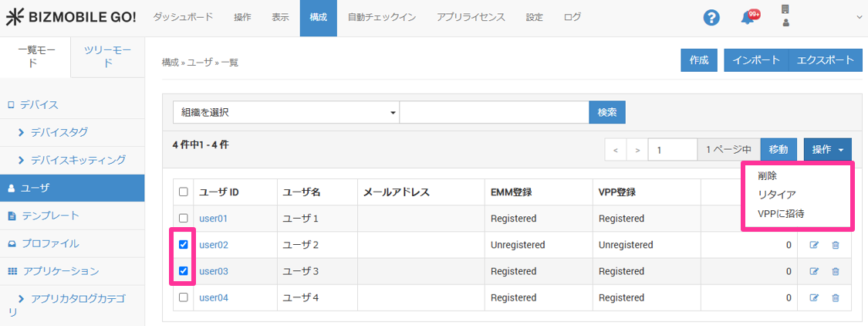Click the edit icon for user02

click(x=813, y=246)
